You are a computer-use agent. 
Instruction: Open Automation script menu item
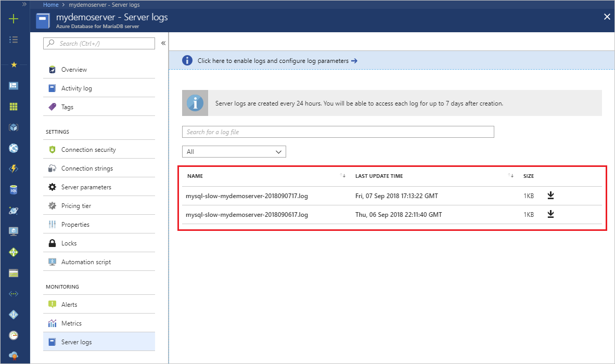99,262
